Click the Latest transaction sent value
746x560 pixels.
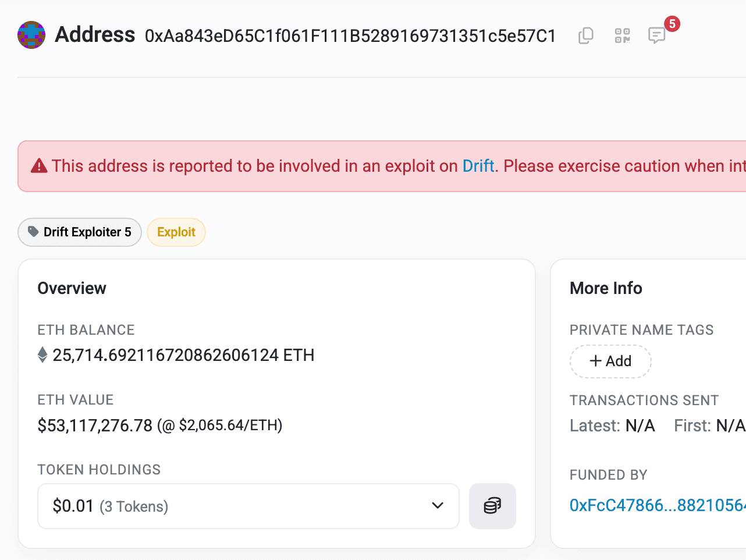[x=640, y=426]
